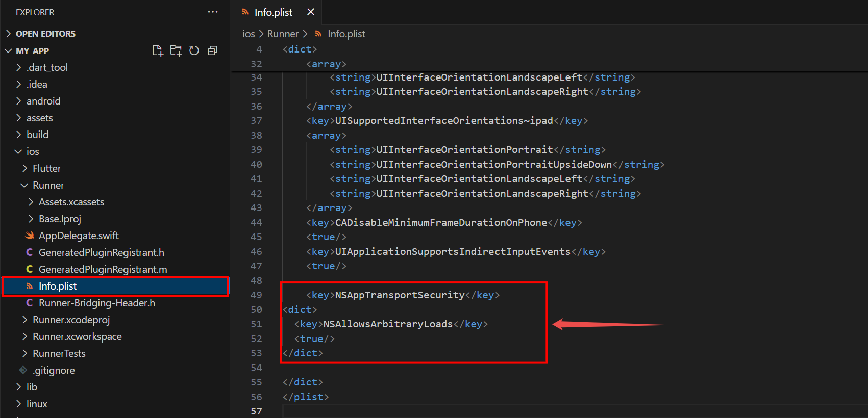
Task: Click UIApplicationSupportsIndirectInputEvents text
Action: tap(453, 252)
